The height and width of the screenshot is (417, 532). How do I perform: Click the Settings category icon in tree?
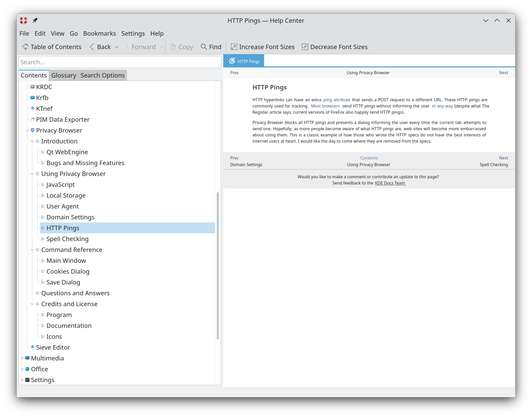pos(27,380)
